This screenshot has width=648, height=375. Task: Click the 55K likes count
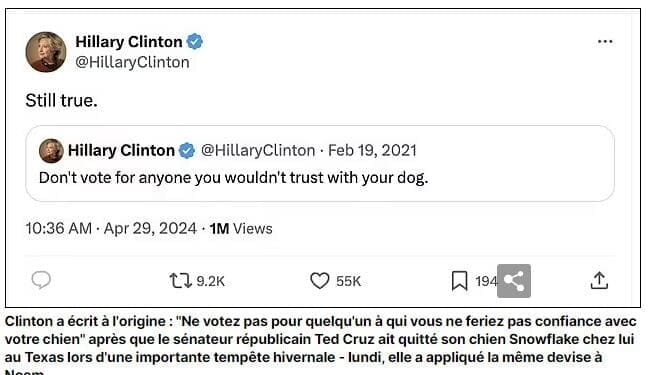tap(348, 281)
